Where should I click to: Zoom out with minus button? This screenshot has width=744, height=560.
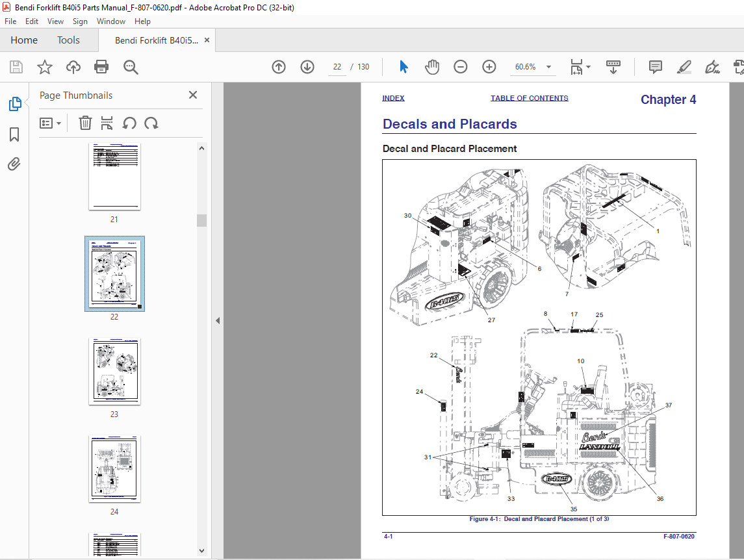tap(460, 67)
